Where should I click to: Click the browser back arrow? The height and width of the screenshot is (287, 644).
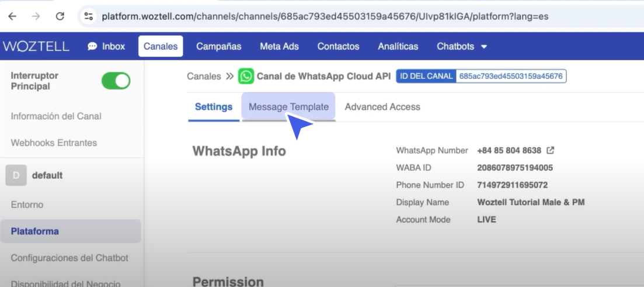pyautogui.click(x=12, y=16)
